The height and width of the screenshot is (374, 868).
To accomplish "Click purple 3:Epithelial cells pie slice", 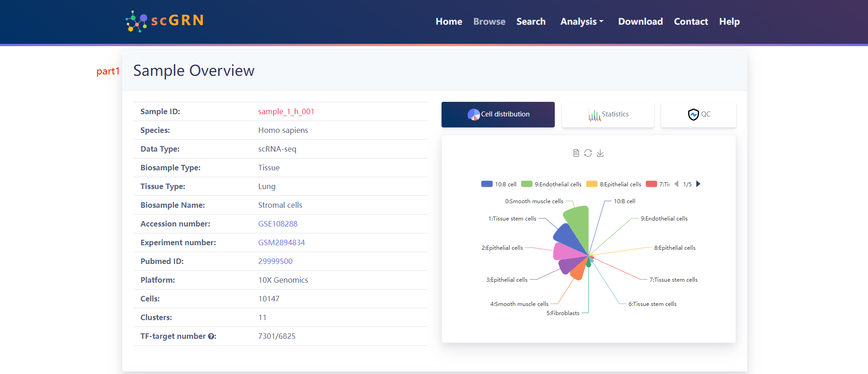I will click(568, 265).
